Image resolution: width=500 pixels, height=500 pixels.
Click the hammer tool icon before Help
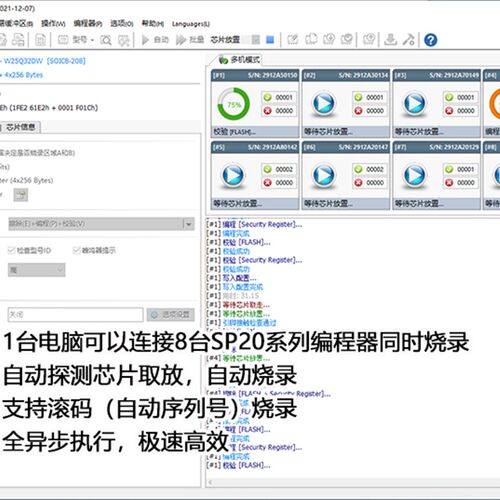point(409,40)
